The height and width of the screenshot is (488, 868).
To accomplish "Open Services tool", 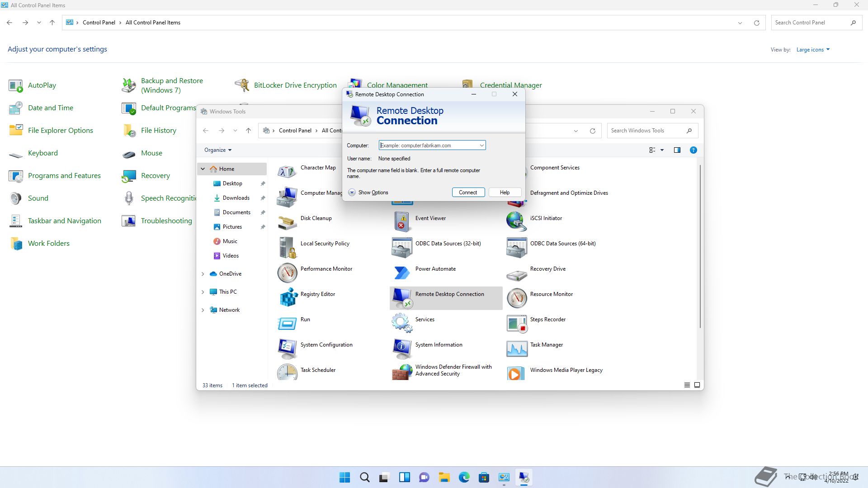I will [413, 323].
